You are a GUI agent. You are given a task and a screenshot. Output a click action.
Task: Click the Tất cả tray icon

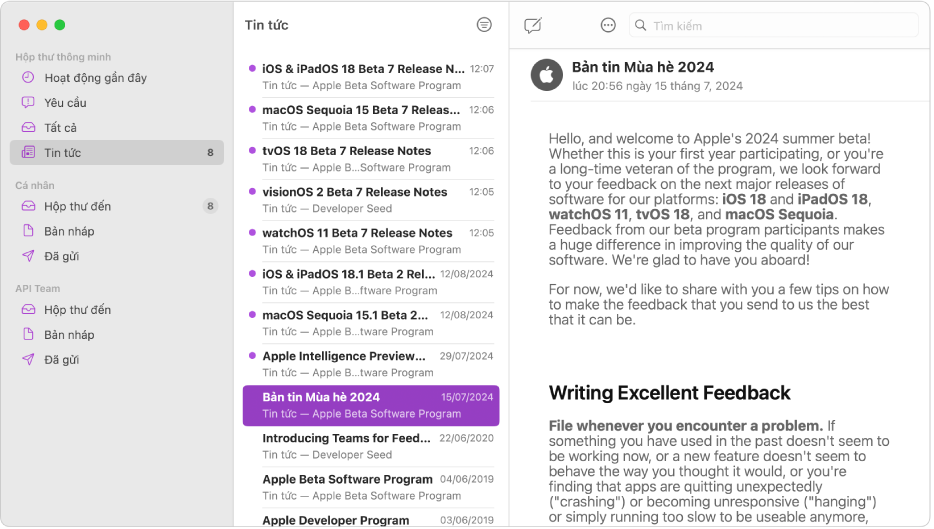(x=28, y=127)
